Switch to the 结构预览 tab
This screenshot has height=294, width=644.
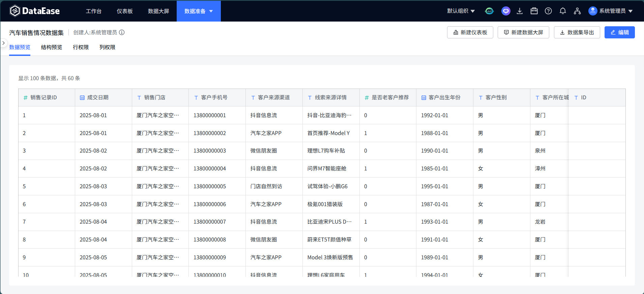52,47
